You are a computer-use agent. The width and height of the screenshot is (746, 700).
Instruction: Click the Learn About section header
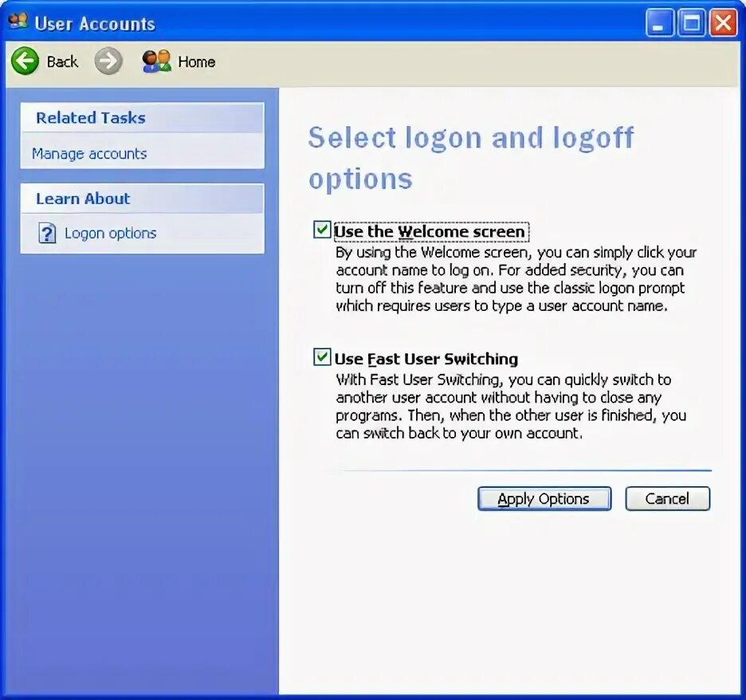(x=82, y=199)
